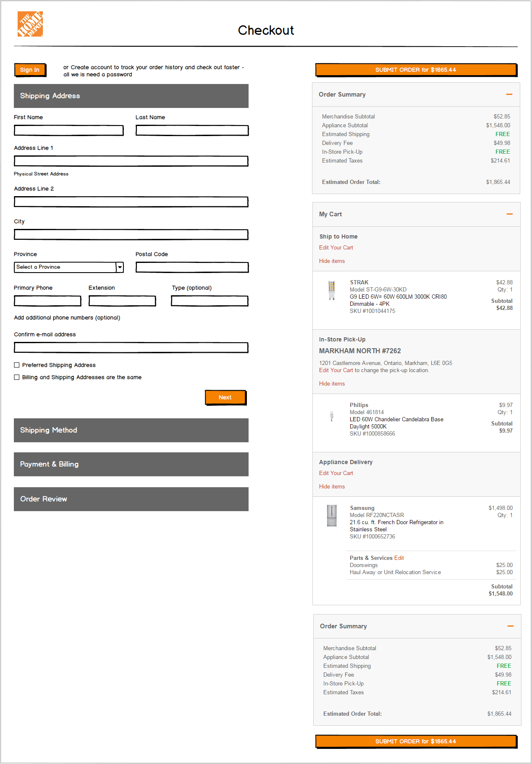
Task: Click the Shipping Address section header
Action: (131, 96)
